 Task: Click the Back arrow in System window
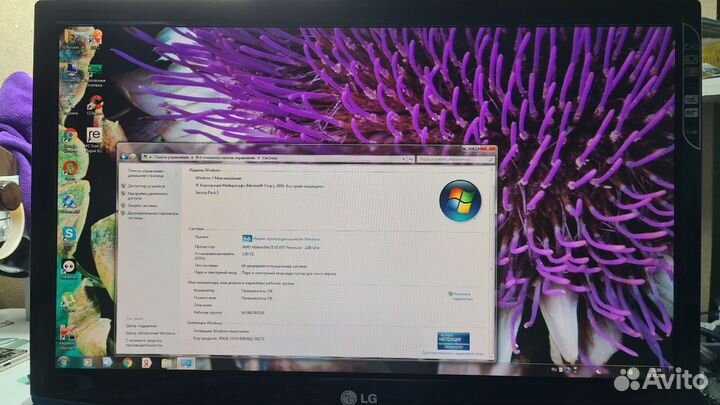125,157
